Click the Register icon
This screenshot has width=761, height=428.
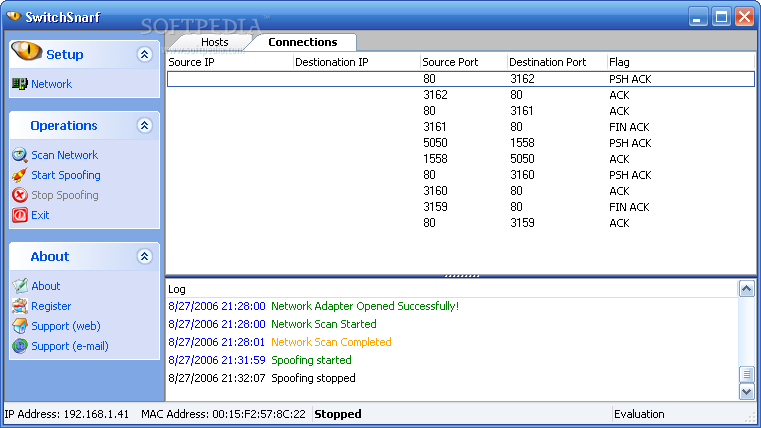[19, 306]
